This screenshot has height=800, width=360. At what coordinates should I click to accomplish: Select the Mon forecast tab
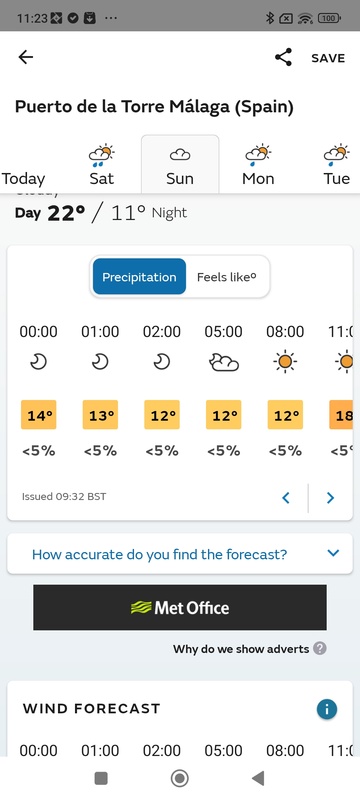258,165
